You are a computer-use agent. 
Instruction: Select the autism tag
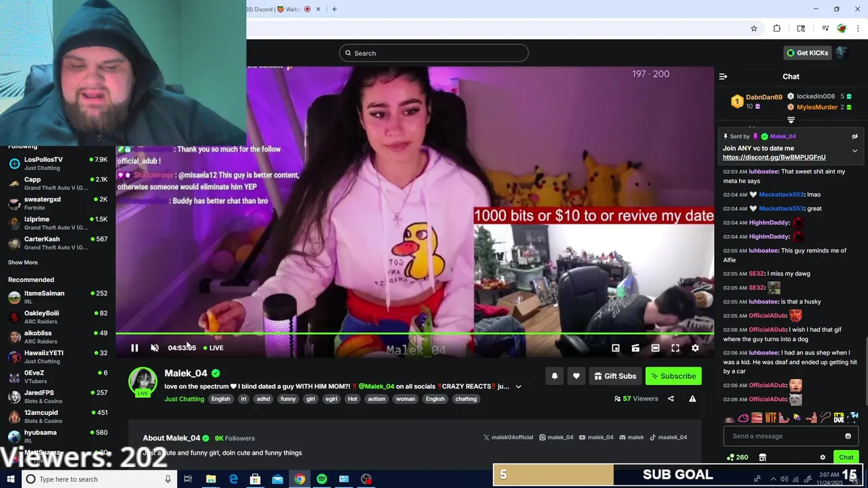point(376,399)
